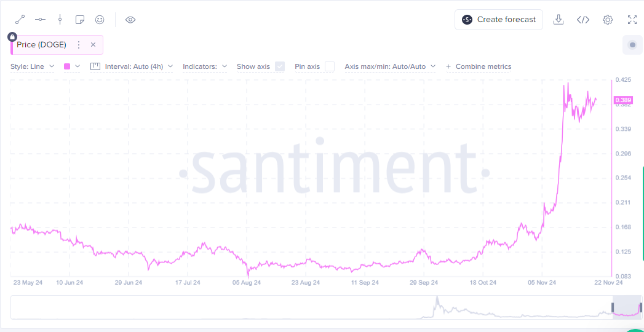The height and width of the screenshot is (332, 644).
Task: Open Price (DOGE) metric three-dot menu
Action: pyautogui.click(x=79, y=45)
